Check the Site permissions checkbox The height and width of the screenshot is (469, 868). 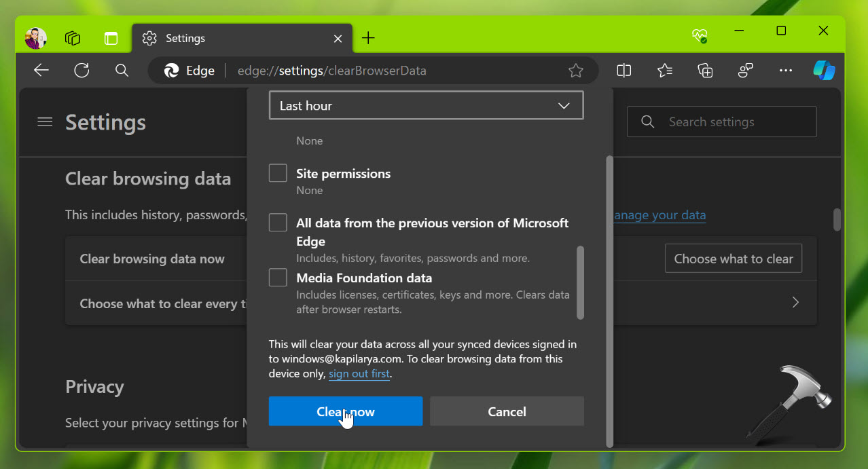[x=278, y=173]
